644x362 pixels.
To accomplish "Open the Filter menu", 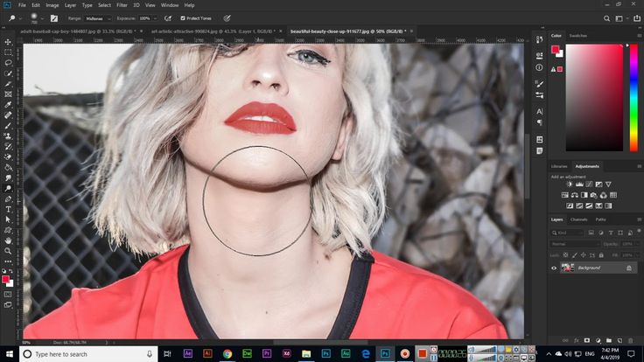I will point(122,5).
